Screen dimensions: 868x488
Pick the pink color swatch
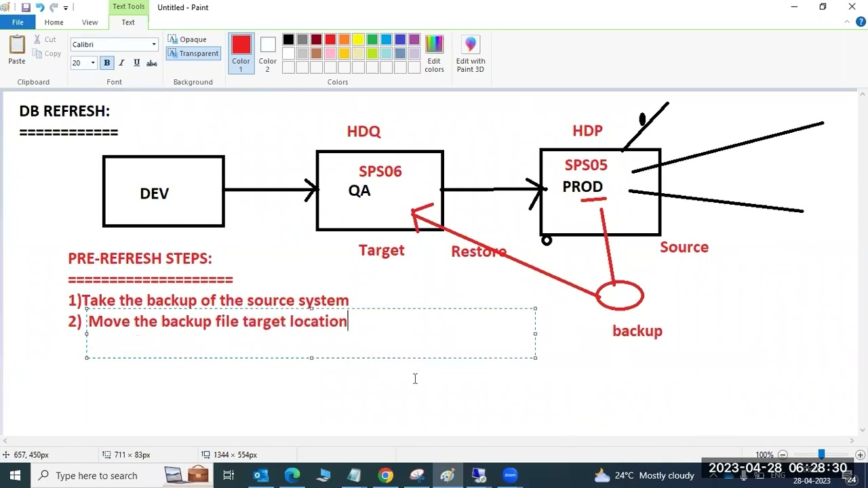click(330, 54)
